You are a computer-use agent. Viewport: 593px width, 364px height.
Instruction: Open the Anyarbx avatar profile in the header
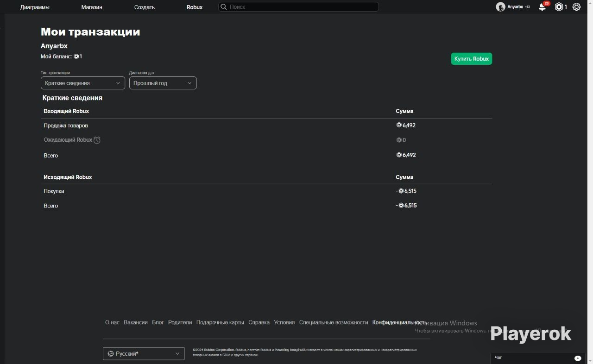[500, 7]
